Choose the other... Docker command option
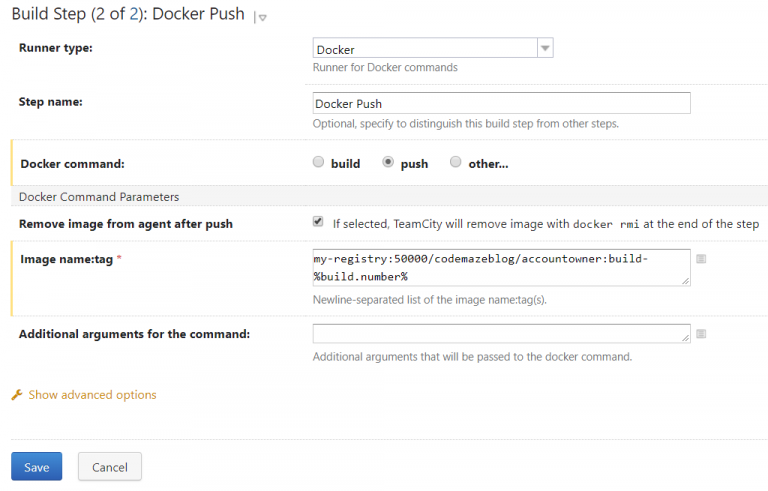Screen dimensions: 768x491 tap(456, 162)
